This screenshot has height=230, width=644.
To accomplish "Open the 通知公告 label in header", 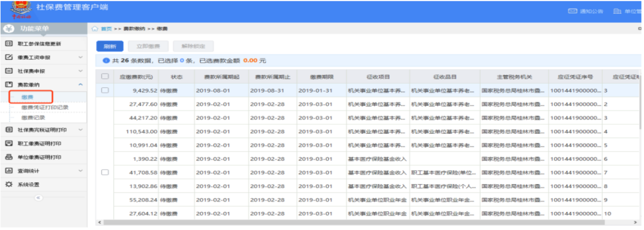I will point(592,11).
